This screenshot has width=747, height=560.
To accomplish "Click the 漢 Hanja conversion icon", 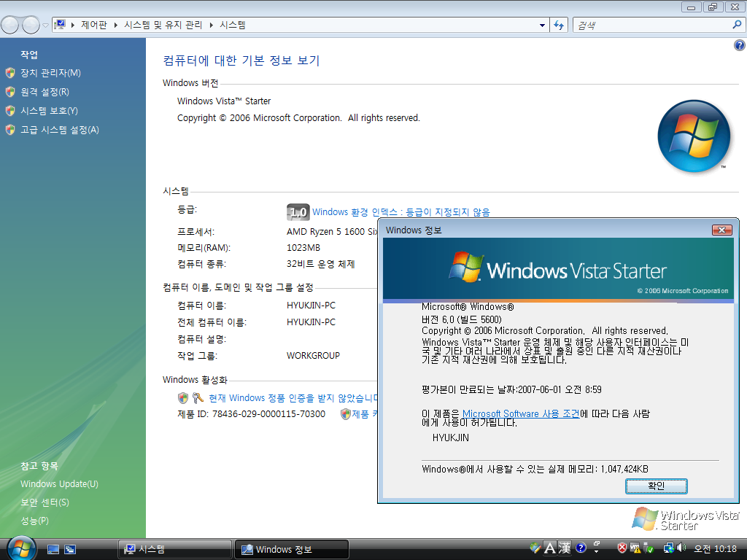I will 565,548.
